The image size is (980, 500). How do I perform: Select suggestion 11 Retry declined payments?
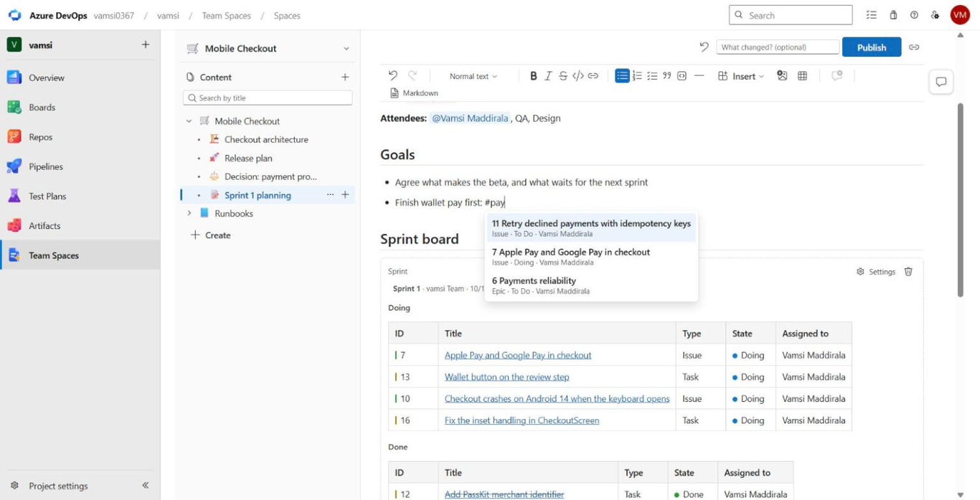click(x=591, y=228)
